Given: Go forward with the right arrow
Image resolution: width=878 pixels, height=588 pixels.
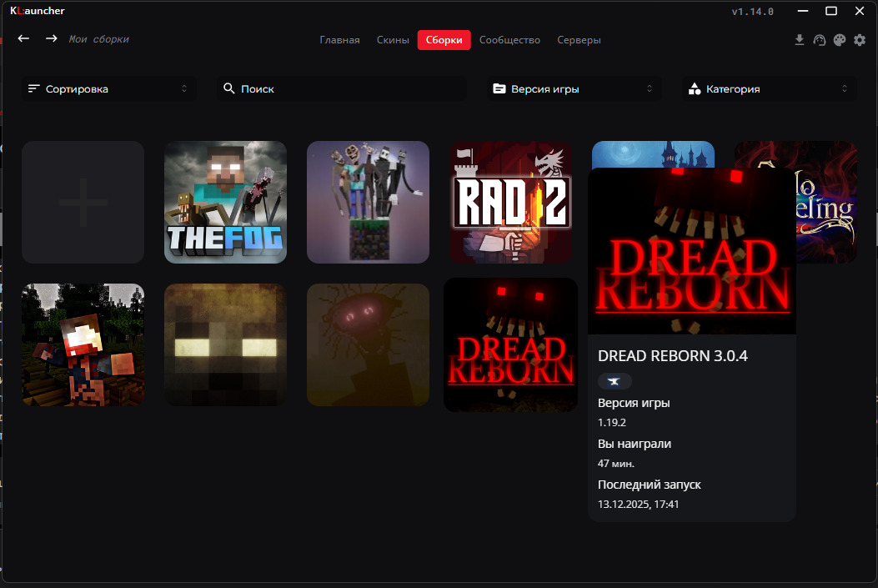Looking at the screenshot, I should tap(52, 38).
